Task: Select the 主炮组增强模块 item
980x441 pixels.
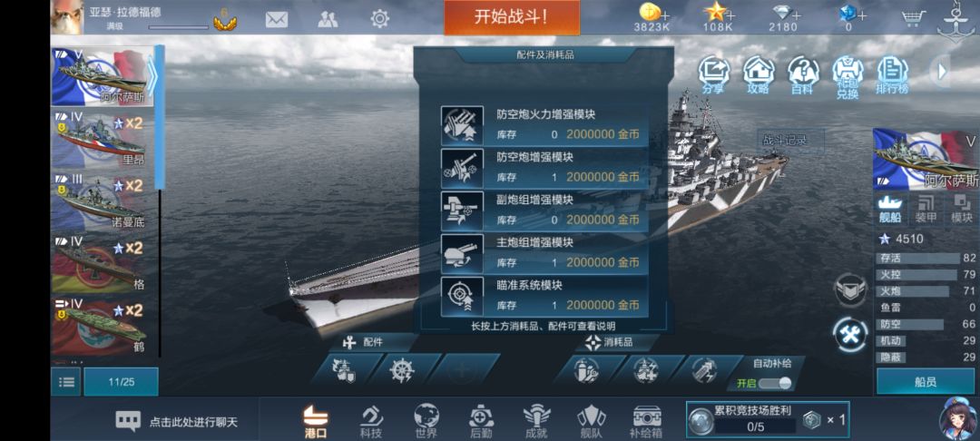Action: coord(544,253)
